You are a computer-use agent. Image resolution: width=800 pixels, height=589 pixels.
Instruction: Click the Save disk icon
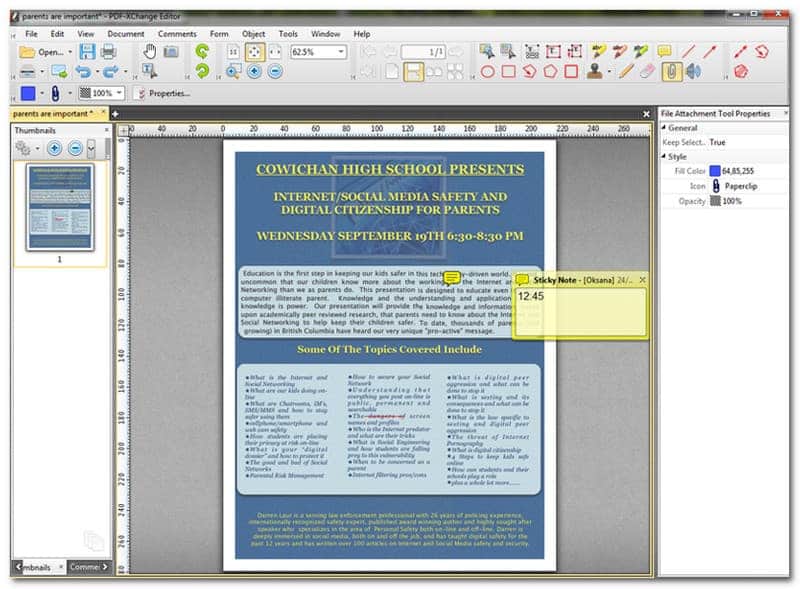coord(87,52)
